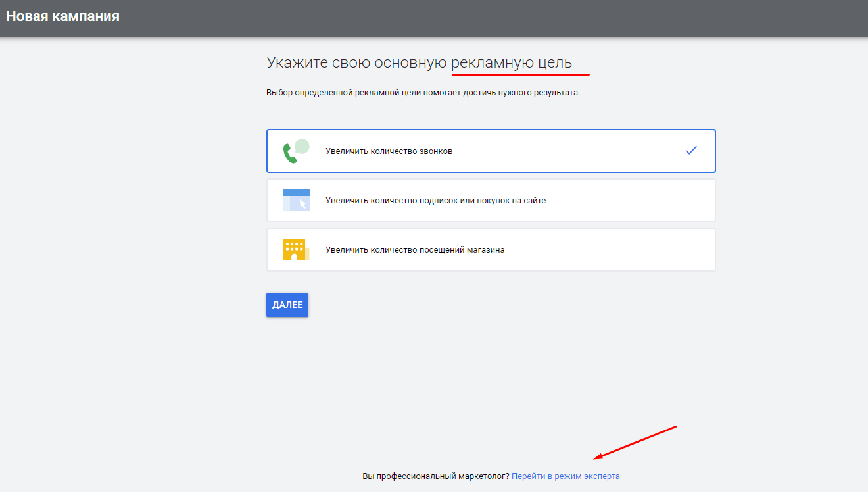The height and width of the screenshot is (492, 868).
Task: Select goal 'Увеличить количество подписок или покупок на сайте'
Action: tap(490, 200)
